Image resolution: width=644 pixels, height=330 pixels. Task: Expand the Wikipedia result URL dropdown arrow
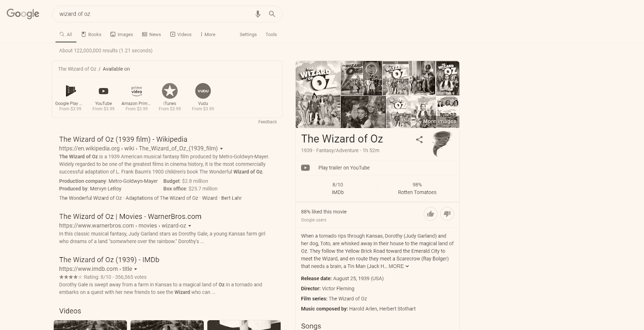point(221,148)
